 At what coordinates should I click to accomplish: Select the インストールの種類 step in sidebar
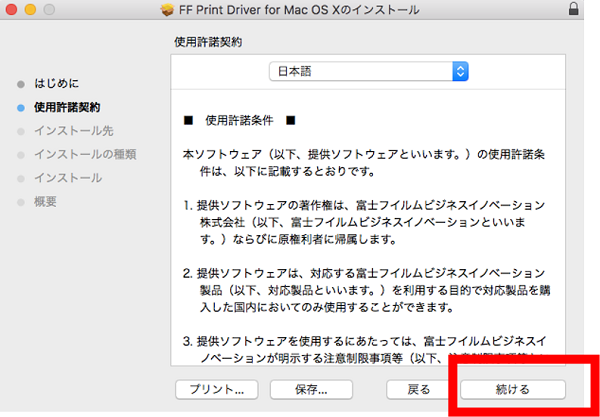(x=85, y=154)
